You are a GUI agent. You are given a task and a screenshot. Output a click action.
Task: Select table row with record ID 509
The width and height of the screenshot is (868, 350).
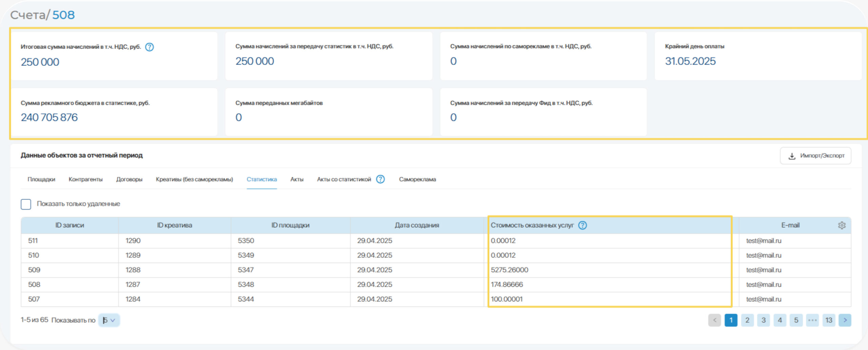[34, 270]
